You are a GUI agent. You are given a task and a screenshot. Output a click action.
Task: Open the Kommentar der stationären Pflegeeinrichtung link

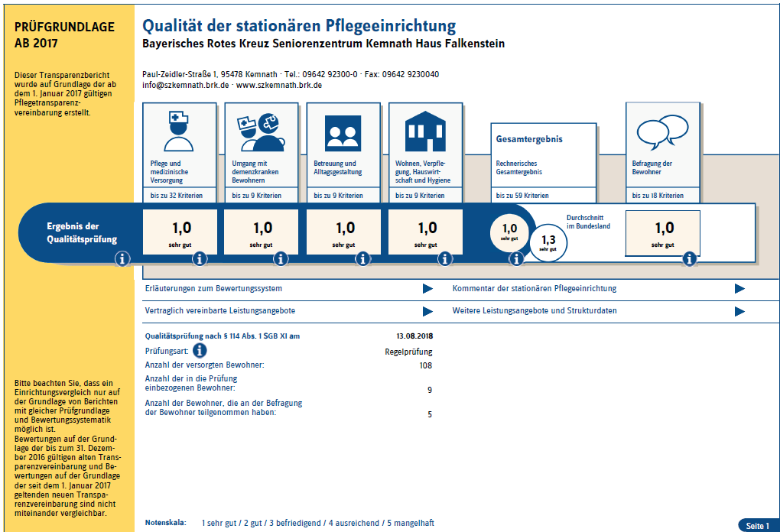(x=535, y=288)
